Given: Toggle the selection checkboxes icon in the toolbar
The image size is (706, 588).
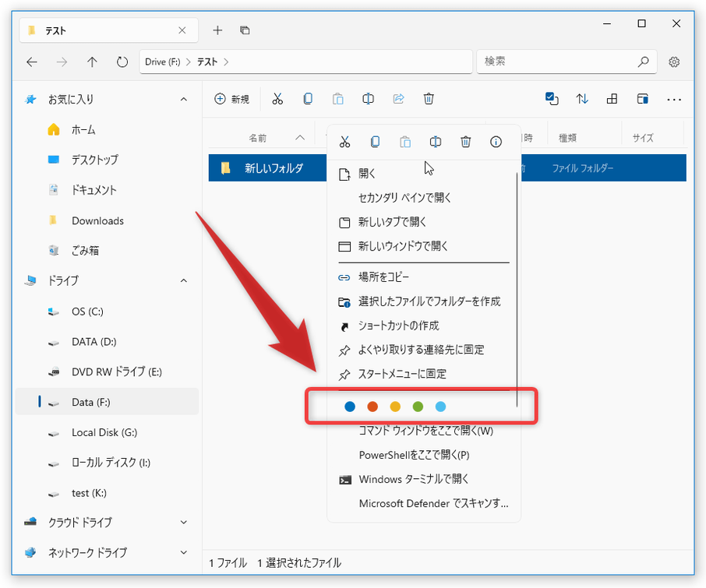Looking at the screenshot, I should point(552,99).
